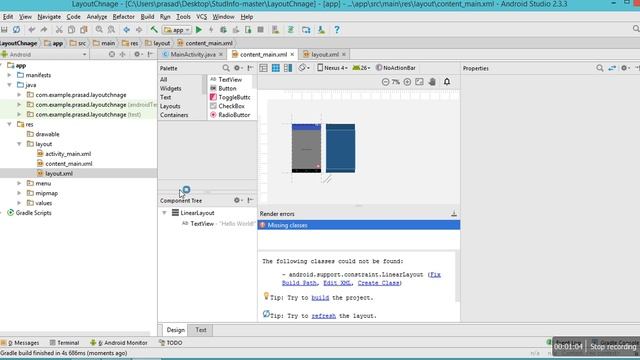This screenshot has height=360, width=640.
Task: Select the RadioButton palette widget
Action: (x=230, y=115)
